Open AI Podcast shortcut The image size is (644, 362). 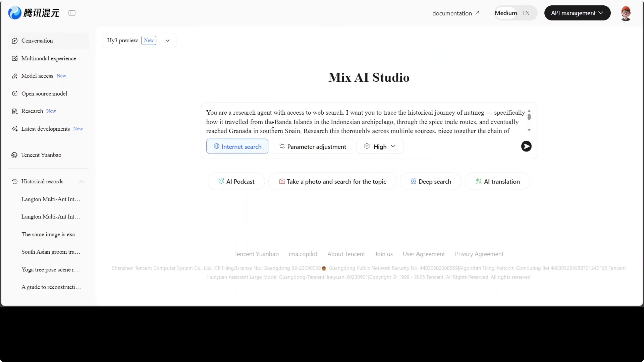(236, 182)
